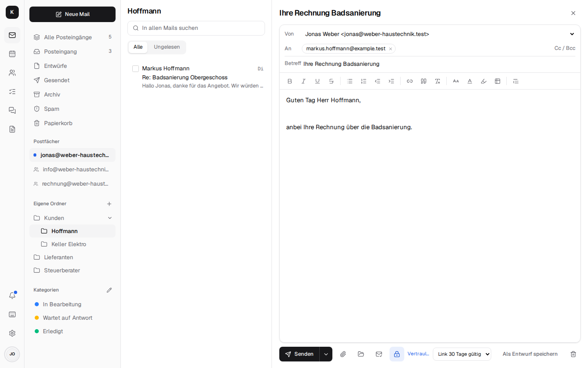Screen dimensions: 588x368
Task: Edit categories with the pencil icon
Action: click(x=109, y=290)
